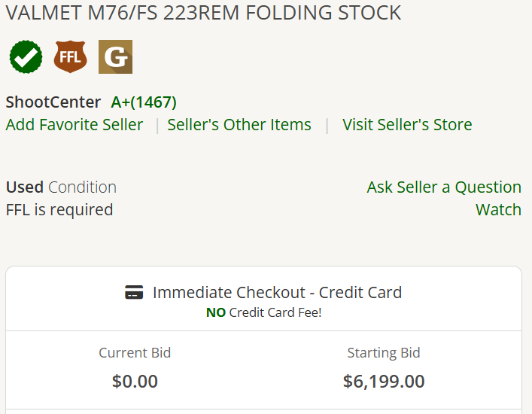
Task: Click the gold G seller badge
Action: point(115,56)
